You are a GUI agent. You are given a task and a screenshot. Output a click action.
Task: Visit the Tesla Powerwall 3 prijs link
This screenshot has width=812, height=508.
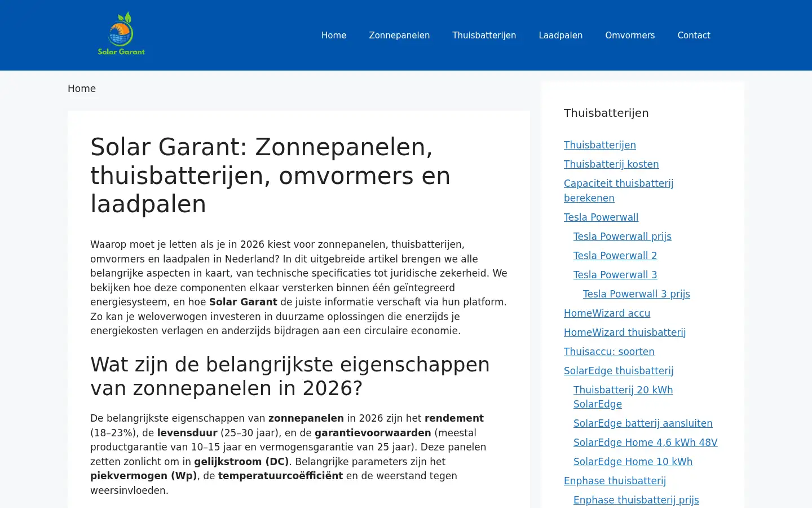(x=637, y=294)
